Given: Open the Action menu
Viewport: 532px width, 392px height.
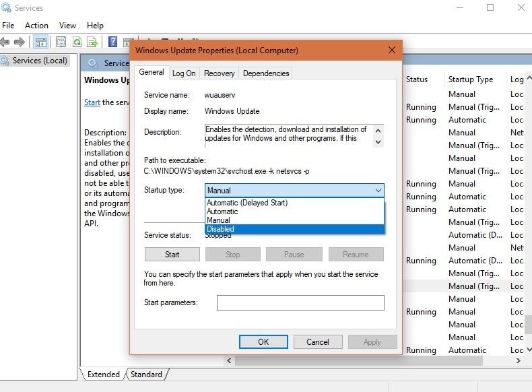Looking at the screenshot, I should (x=36, y=26).
